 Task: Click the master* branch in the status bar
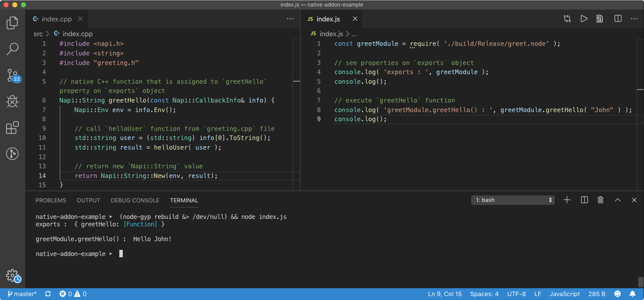coord(22,294)
